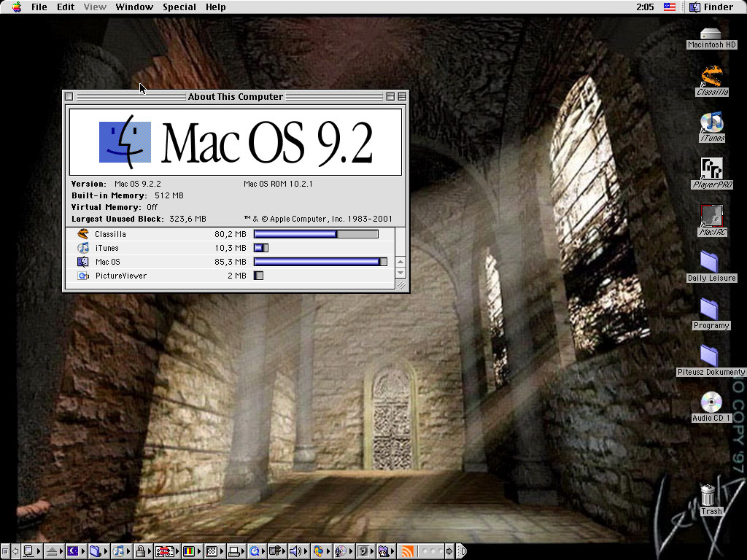Click the iTunes memory usage bar
The width and height of the screenshot is (747, 560).
(261, 248)
